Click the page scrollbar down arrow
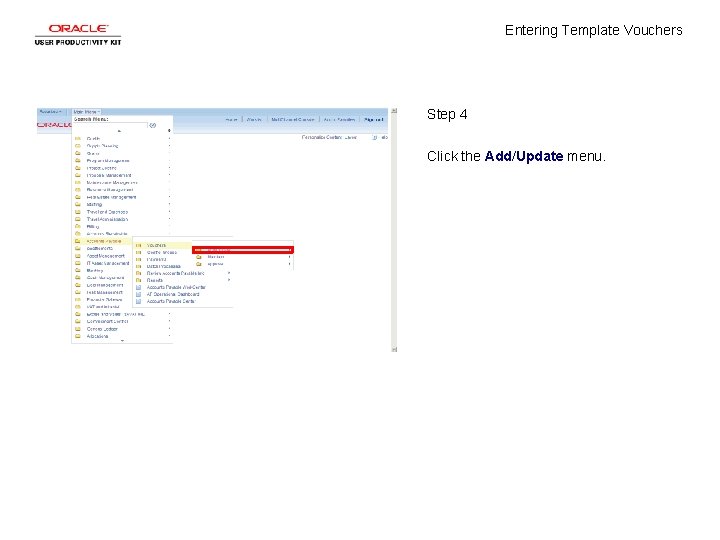720x540 pixels. pyautogui.click(x=394, y=349)
